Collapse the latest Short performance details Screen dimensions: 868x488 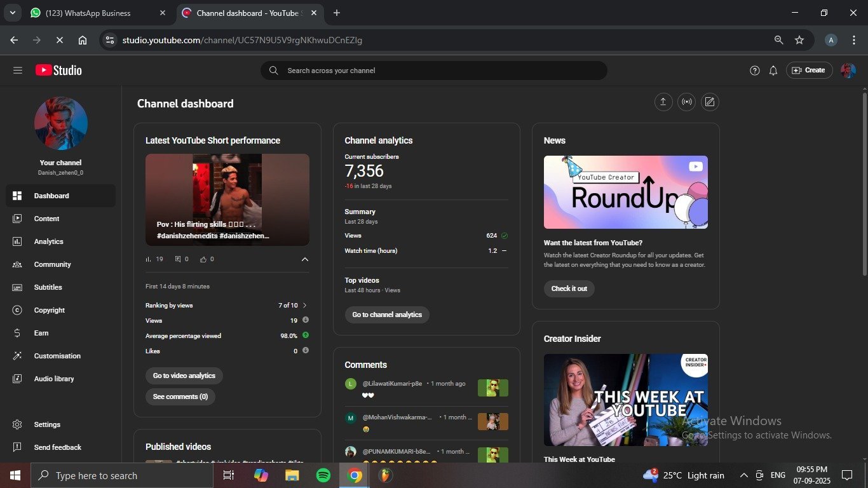tap(305, 259)
